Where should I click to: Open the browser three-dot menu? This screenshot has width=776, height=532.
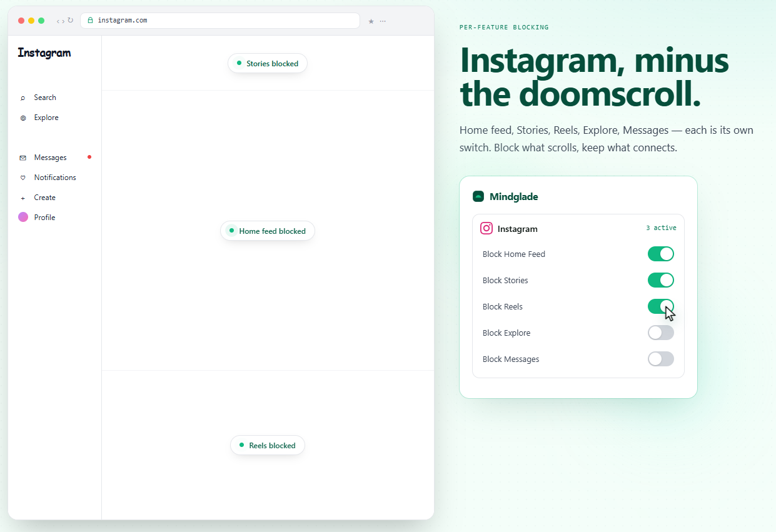(x=383, y=21)
